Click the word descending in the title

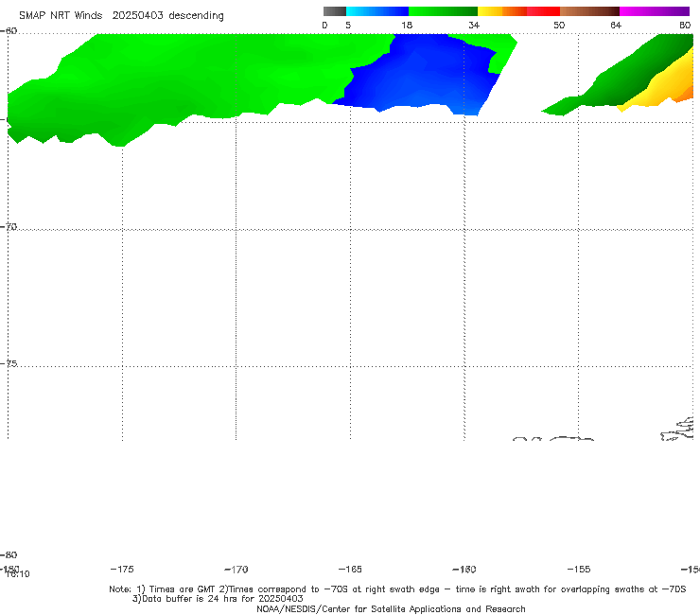[196, 16]
